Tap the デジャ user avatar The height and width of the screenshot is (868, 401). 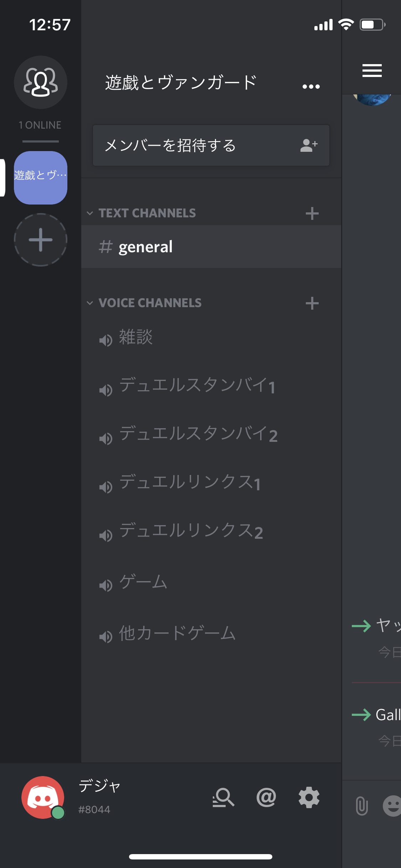(x=43, y=797)
